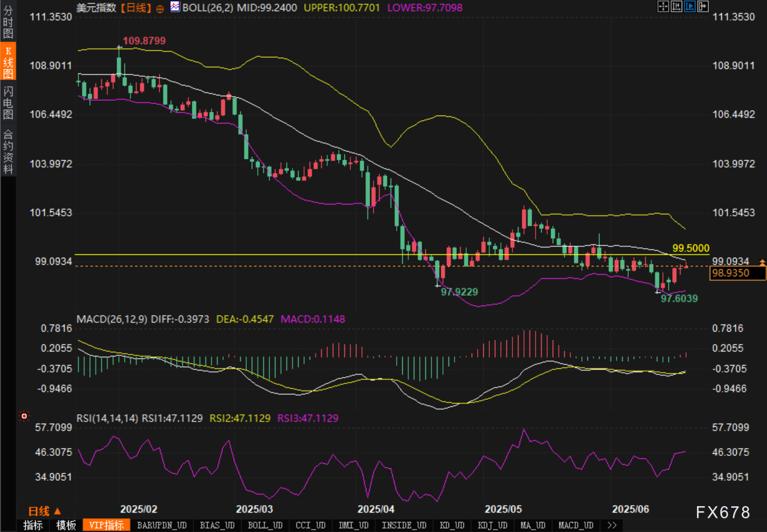Switch to 分时图 view tab

point(8,22)
